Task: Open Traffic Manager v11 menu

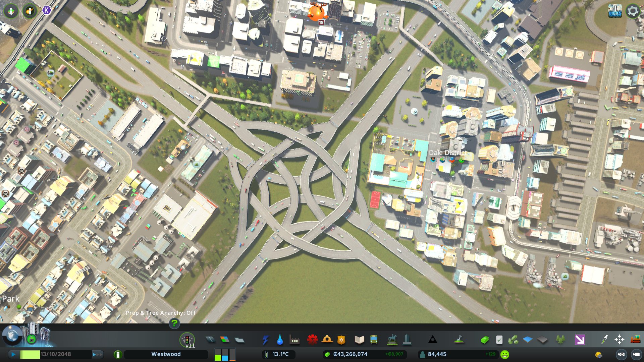Action: [x=187, y=340]
